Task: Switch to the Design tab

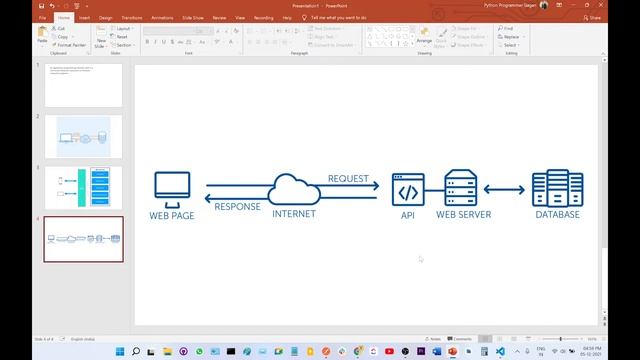Action: [105, 18]
